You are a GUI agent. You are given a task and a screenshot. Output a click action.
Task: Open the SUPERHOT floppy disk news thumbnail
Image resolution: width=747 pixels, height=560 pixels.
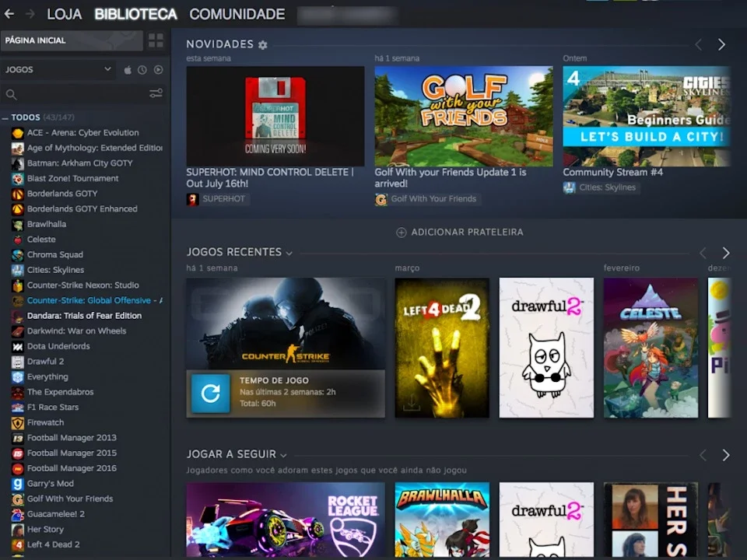click(275, 116)
